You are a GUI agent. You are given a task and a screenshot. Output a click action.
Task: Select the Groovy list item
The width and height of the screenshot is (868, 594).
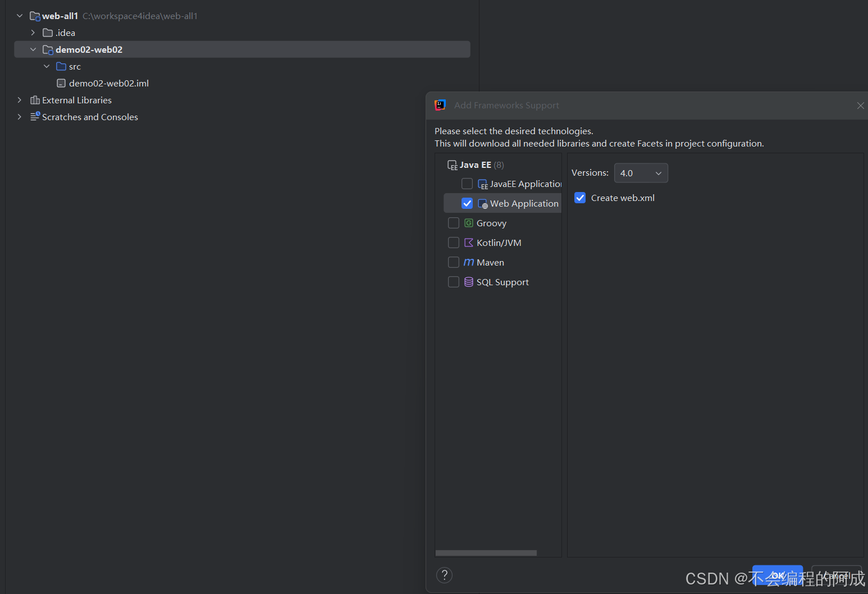[x=502, y=223]
